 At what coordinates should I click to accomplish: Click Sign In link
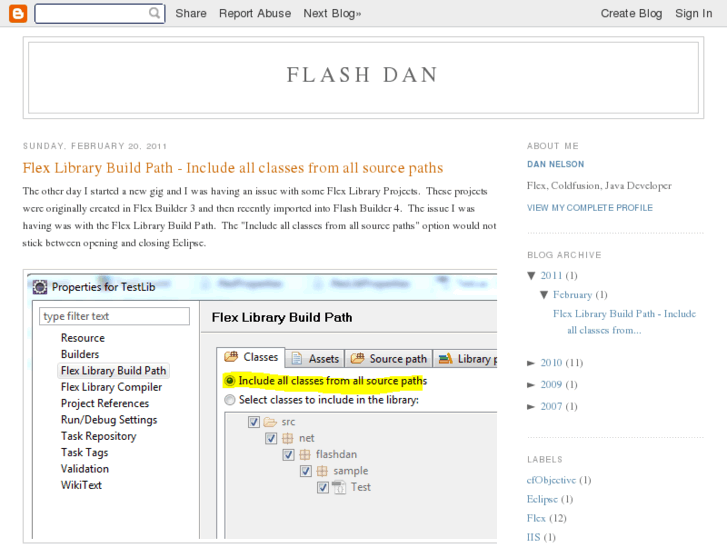(x=693, y=13)
